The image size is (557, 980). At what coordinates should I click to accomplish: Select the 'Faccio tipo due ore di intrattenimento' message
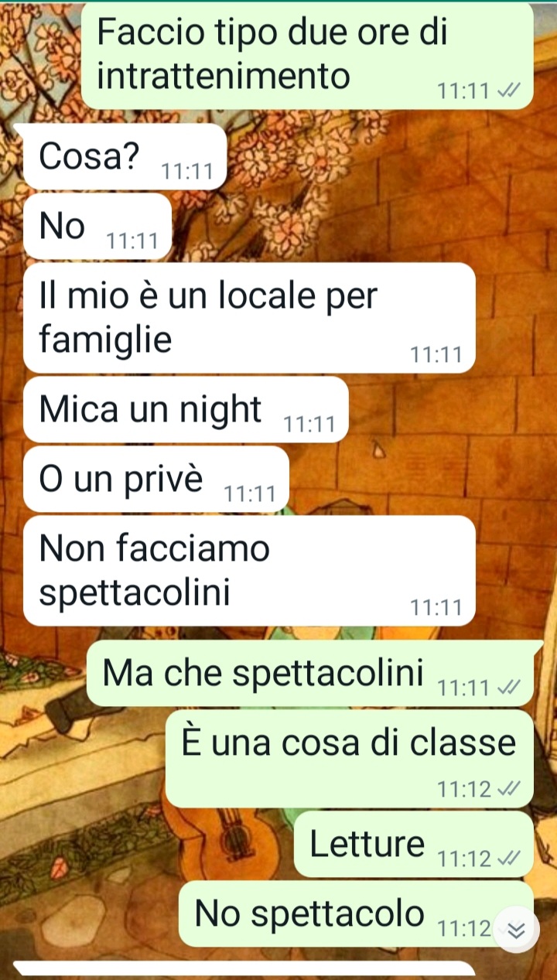pos(307,56)
